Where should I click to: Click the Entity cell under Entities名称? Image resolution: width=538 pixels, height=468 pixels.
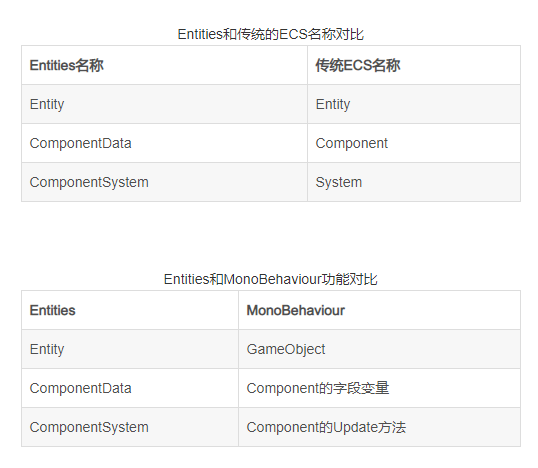[164, 104]
